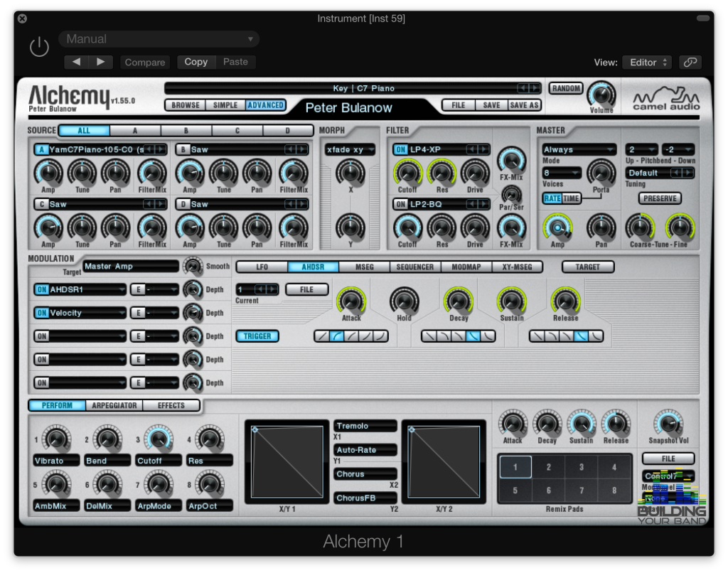728x573 pixels.
Task: Open the Always mode dropdown
Action: [x=579, y=149]
